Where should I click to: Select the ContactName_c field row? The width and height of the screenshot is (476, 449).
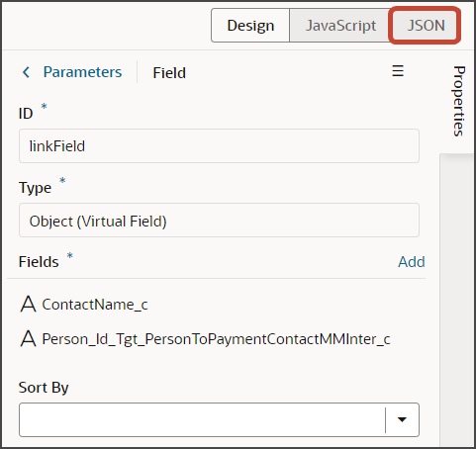216,304
